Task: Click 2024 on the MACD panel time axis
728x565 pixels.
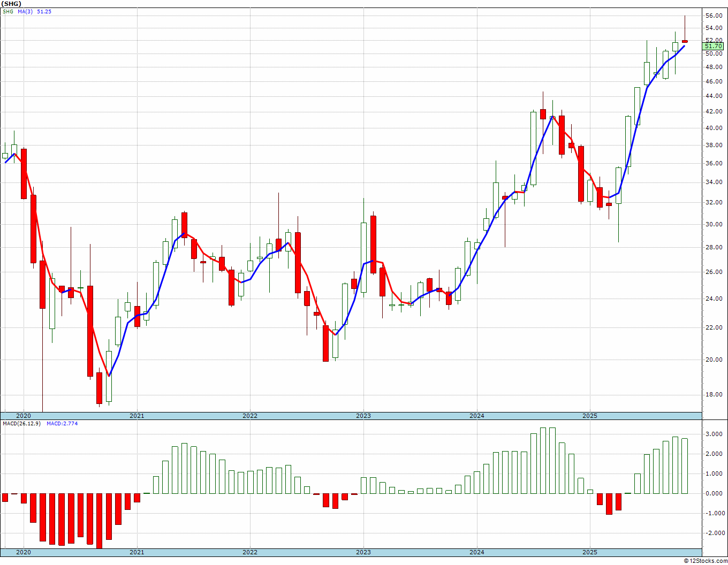Action: click(x=477, y=552)
